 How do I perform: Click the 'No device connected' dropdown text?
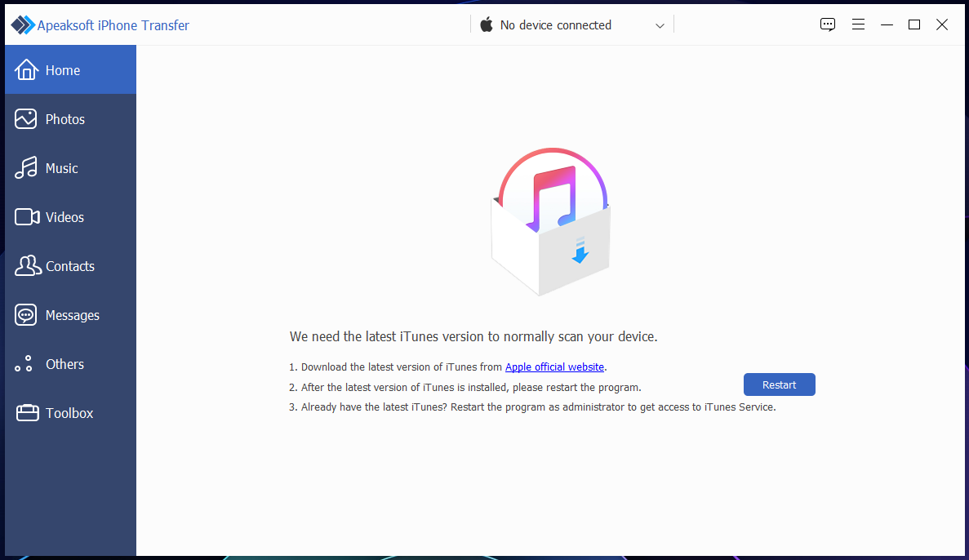556,25
